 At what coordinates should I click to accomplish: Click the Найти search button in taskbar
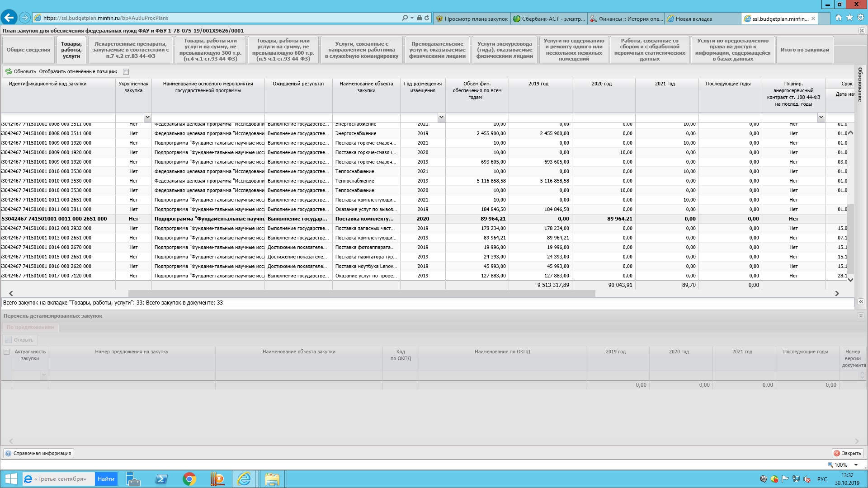pyautogui.click(x=106, y=479)
